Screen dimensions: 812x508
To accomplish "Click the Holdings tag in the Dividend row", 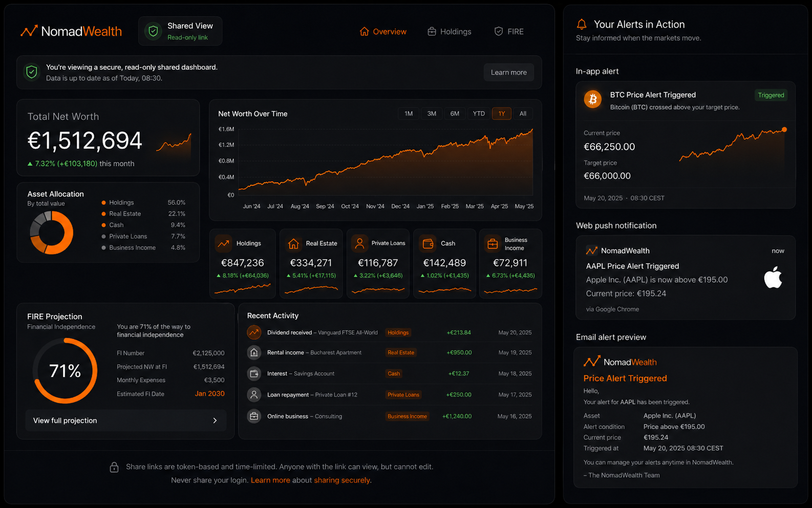I will (x=398, y=332).
